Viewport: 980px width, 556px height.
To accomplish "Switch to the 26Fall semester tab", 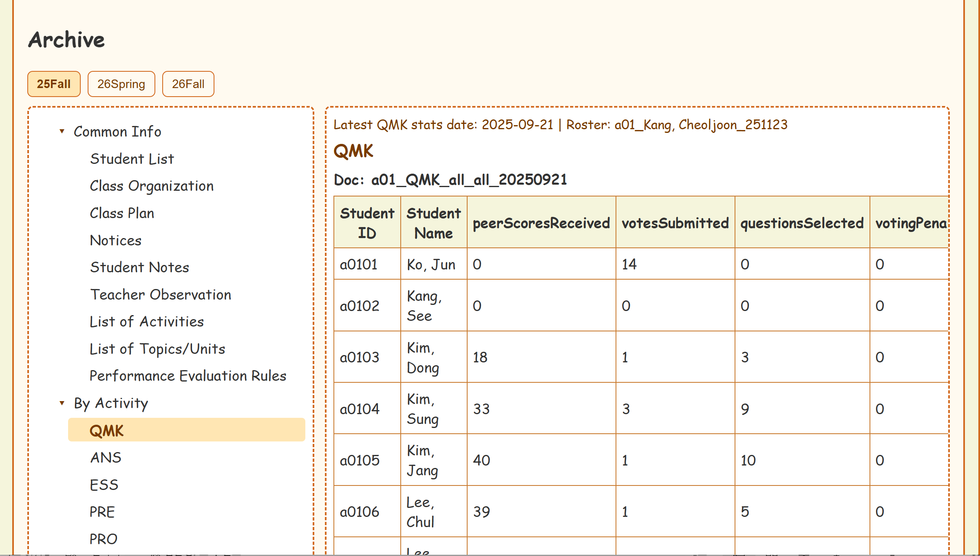I will 188,84.
